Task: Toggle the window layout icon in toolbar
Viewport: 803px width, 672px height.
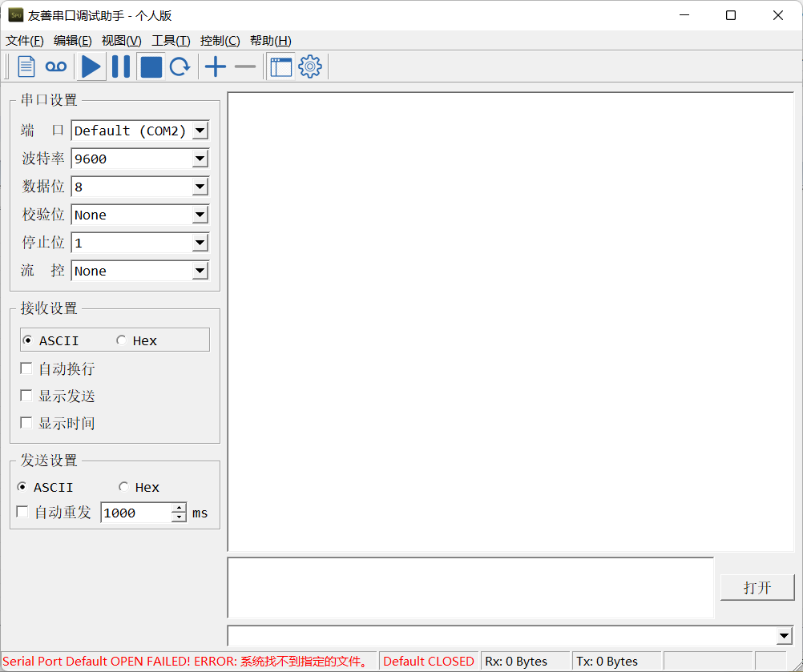Action: 280,67
